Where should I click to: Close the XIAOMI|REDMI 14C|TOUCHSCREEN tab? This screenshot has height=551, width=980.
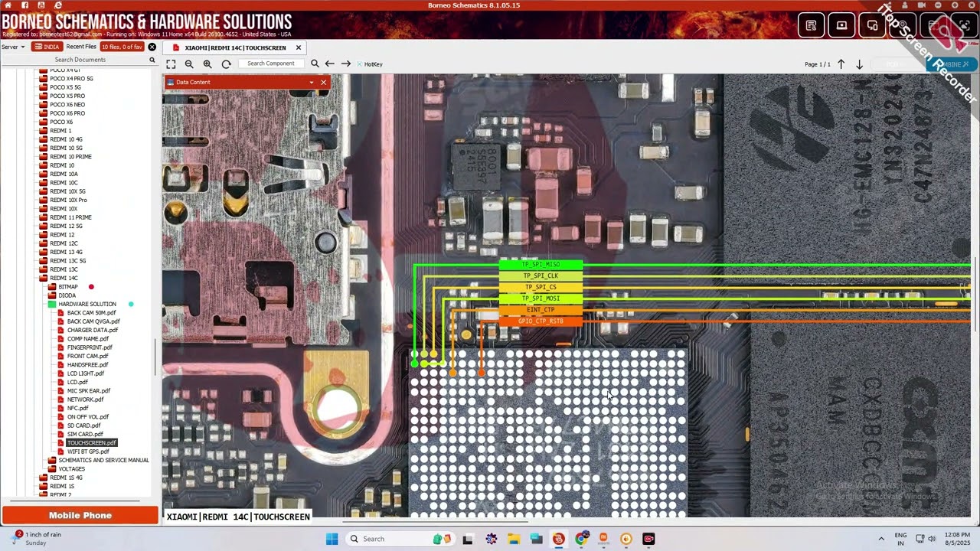pyautogui.click(x=299, y=47)
